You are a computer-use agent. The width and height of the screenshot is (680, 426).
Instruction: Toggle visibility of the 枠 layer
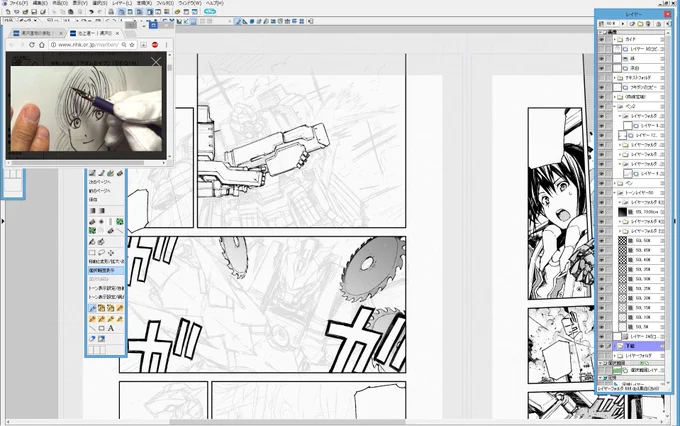point(602,59)
